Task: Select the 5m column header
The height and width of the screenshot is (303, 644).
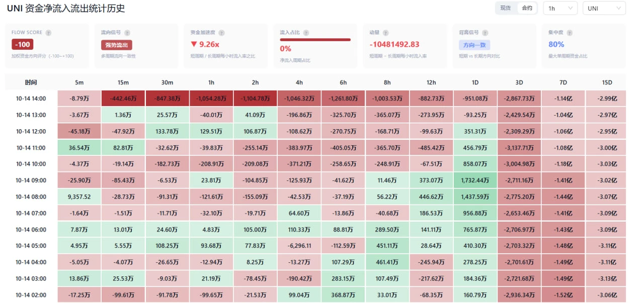Action: (79, 82)
